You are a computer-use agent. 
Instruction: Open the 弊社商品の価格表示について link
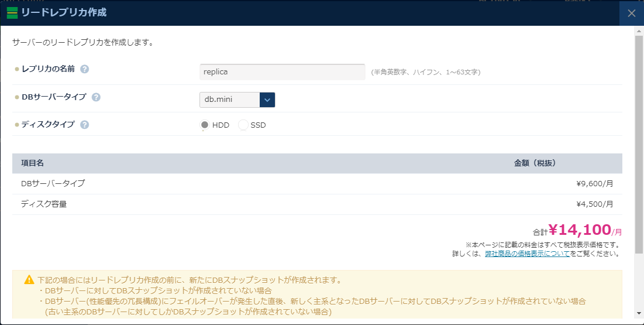[x=527, y=254]
